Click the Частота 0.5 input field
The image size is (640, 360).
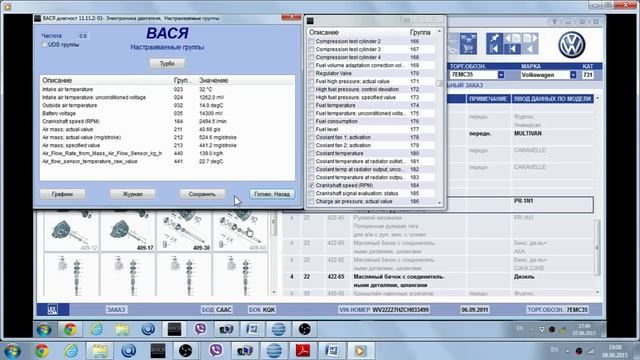pos(83,36)
